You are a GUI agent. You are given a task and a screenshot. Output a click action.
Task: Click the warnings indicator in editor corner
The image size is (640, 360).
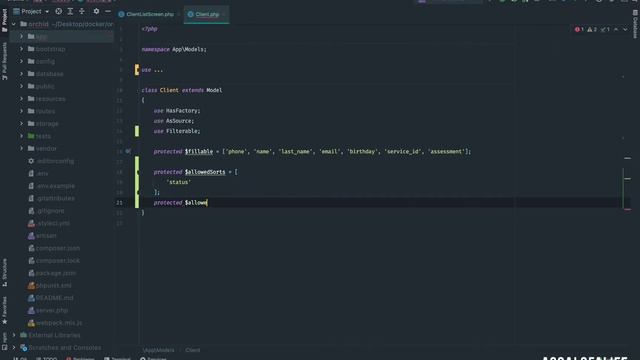592,29
